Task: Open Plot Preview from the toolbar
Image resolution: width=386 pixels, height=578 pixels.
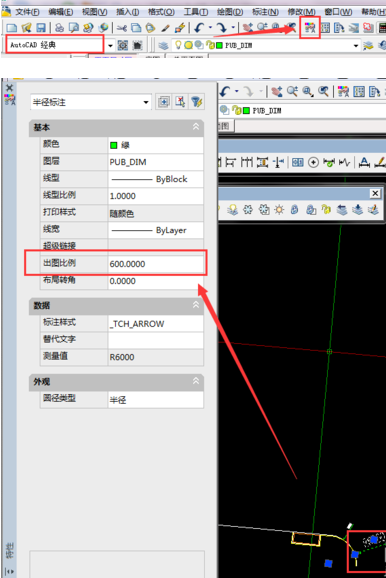Action: point(74,28)
